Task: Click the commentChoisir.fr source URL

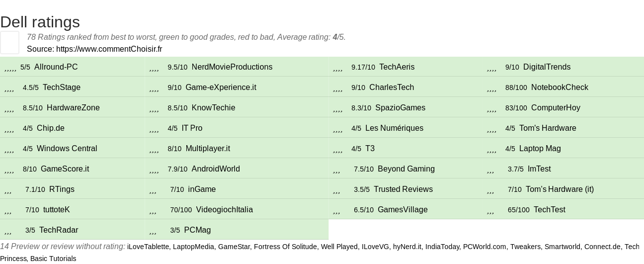Action: point(109,49)
